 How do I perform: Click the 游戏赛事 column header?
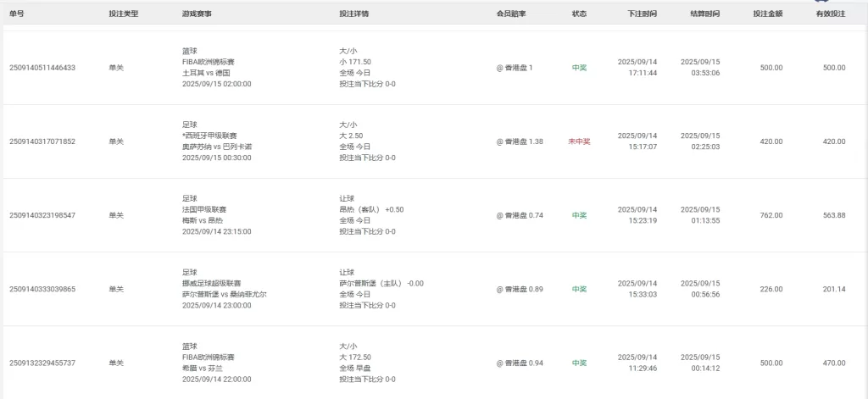[x=197, y=14]
